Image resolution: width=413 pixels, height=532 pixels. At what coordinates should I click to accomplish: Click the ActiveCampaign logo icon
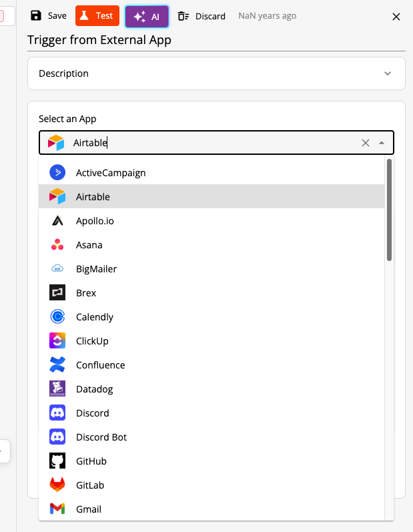point(57,173)
